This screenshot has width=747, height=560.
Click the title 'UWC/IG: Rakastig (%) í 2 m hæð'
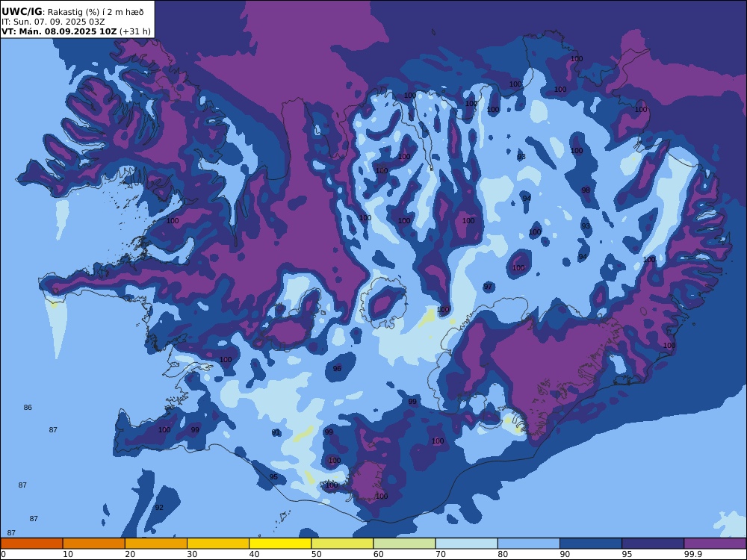tap(72, 12)
